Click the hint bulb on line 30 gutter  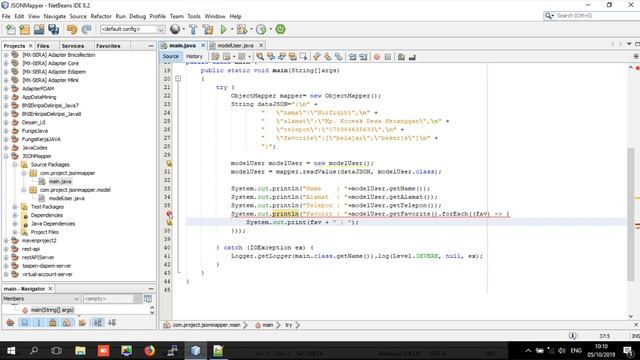169,163
